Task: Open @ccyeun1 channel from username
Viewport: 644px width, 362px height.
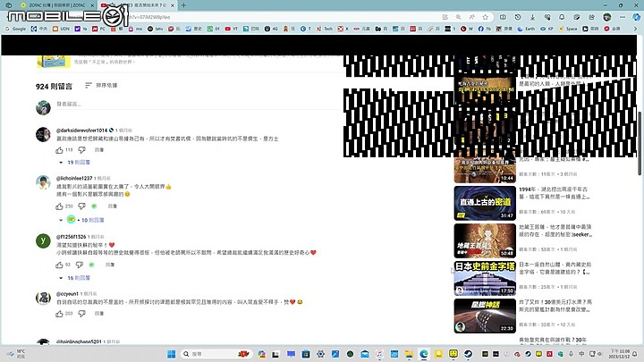Action: coord(67,294)
